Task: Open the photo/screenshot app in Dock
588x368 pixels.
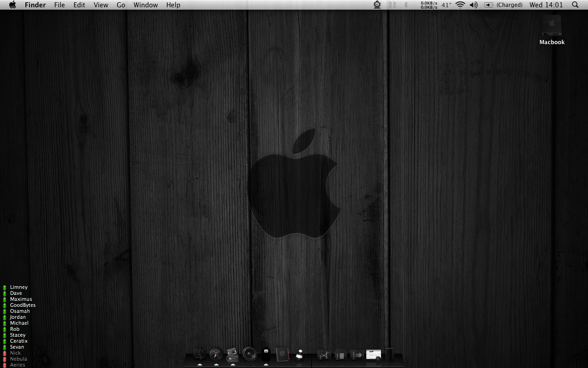Action: tap(232, 355)
